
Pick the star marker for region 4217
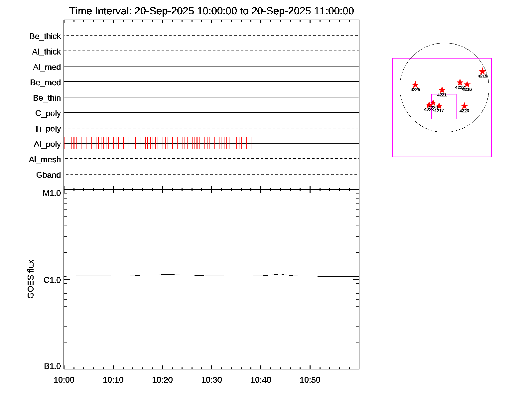tap(439, 106)
